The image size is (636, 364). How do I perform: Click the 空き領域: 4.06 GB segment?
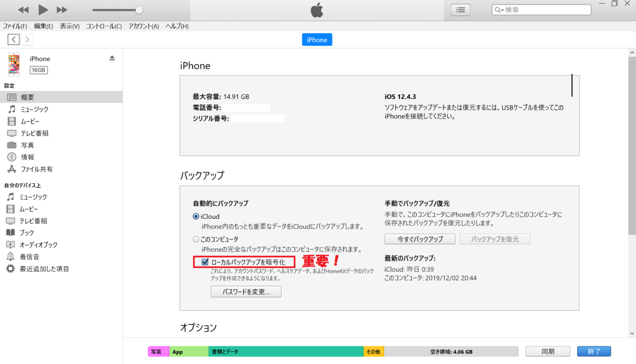[x=451, y=352]
